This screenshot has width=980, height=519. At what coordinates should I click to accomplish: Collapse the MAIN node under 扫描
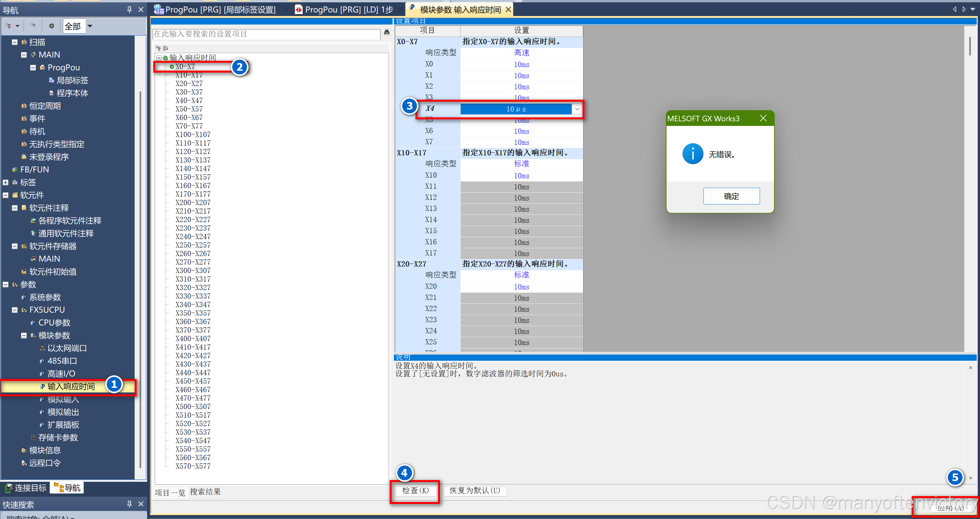coord(24,55)
